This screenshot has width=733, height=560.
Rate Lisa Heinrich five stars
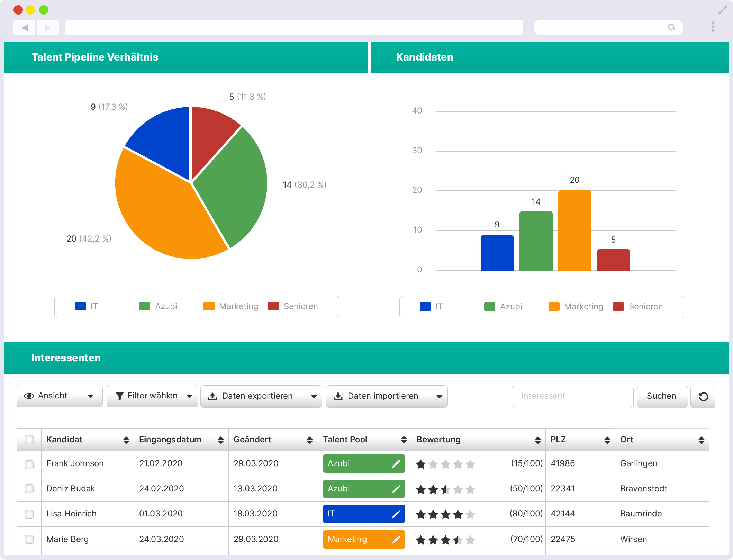[470, 514]
